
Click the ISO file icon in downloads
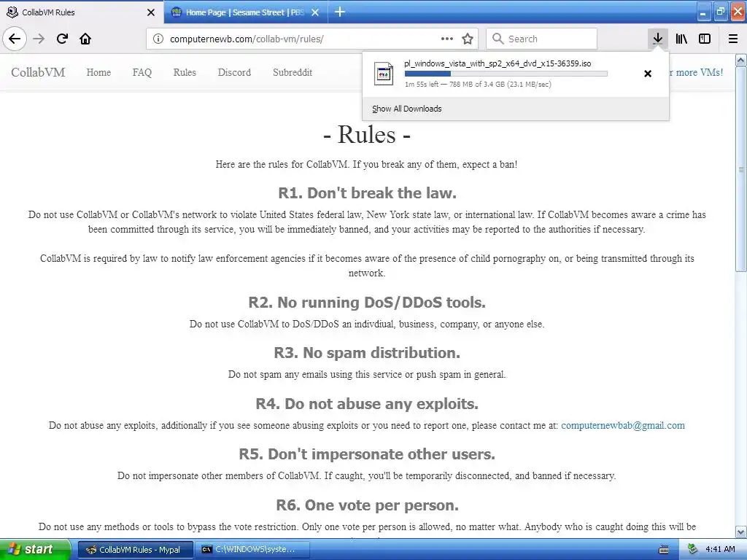pyautogui.click(x=384, y=74)
